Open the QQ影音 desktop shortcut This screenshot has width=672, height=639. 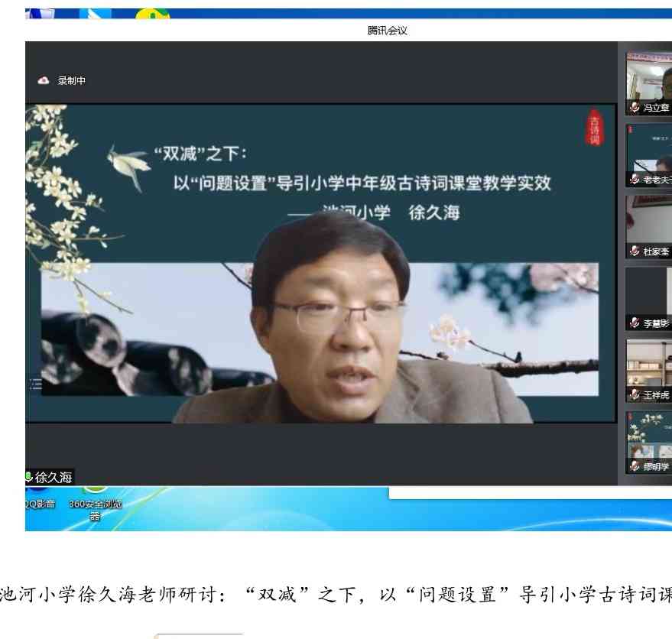[x=38, y=504]
